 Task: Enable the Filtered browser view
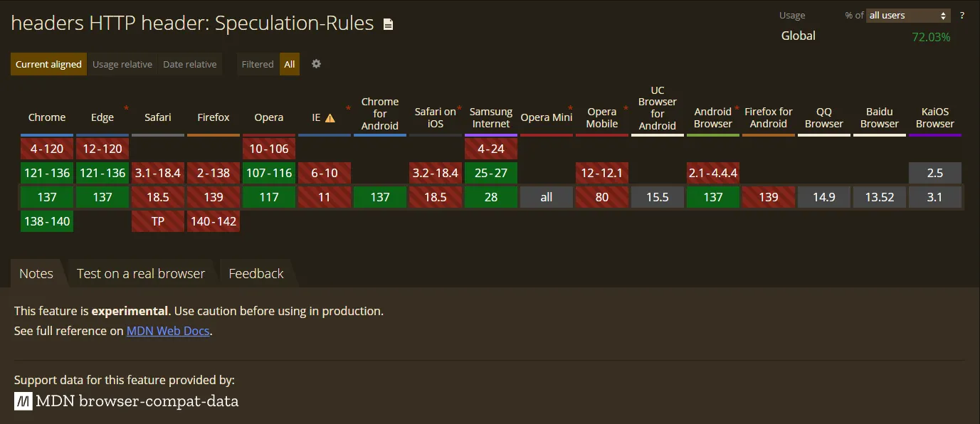[257, 64]
